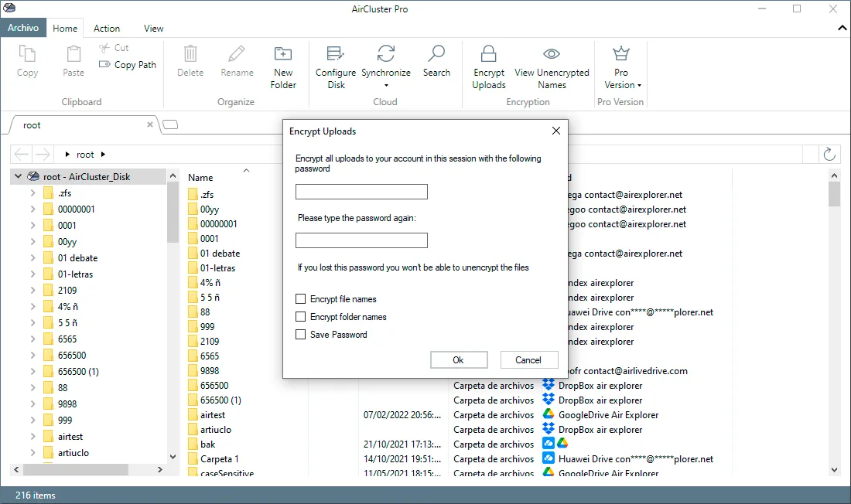The height and width of the screenshot is (504, 851).
Task: Click the Rename pencil icon
Action: tap(237, 53)
